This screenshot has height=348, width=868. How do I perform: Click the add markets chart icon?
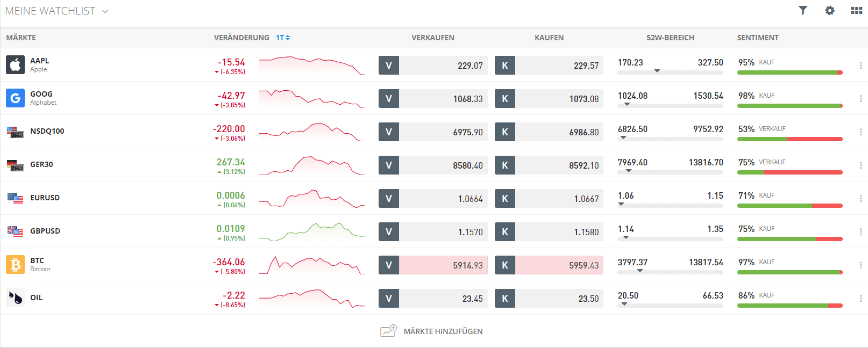(388, 331)
